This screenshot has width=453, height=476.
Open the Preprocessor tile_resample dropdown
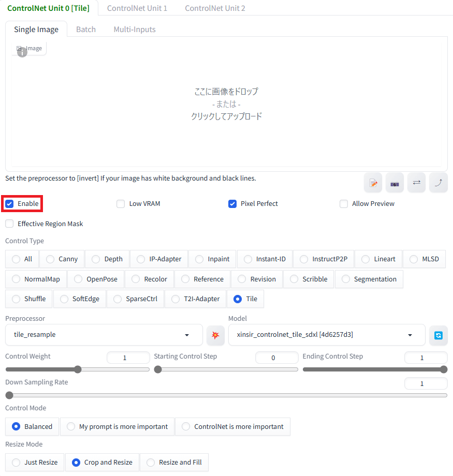(104, 335)
